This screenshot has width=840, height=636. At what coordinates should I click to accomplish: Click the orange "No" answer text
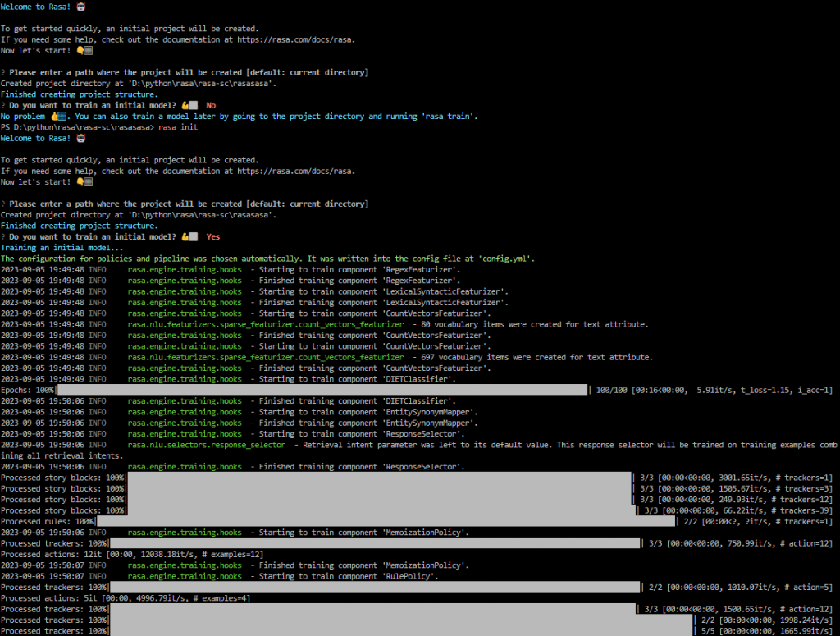[x=211, y=105]
